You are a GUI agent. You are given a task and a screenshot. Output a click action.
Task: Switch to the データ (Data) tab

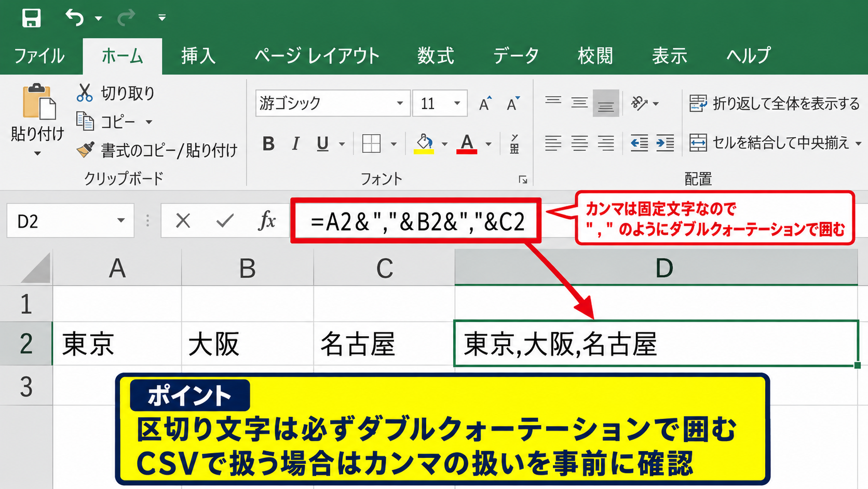(516, 56)
